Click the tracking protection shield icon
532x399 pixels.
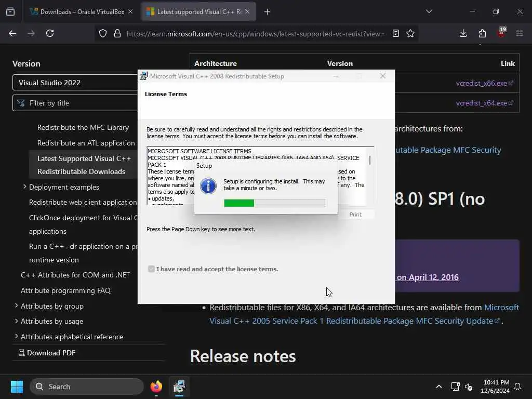coord(103,33)
